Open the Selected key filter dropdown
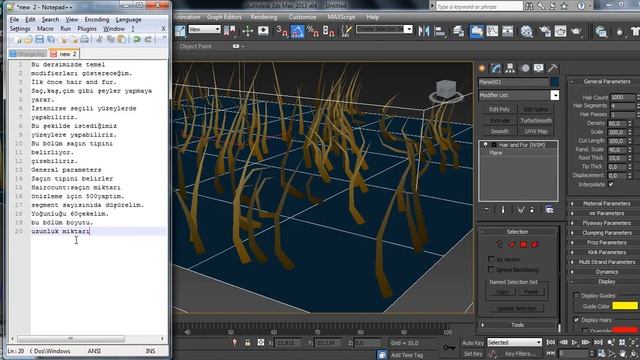This screenshot has width=640, height=360. pos(514,342)
